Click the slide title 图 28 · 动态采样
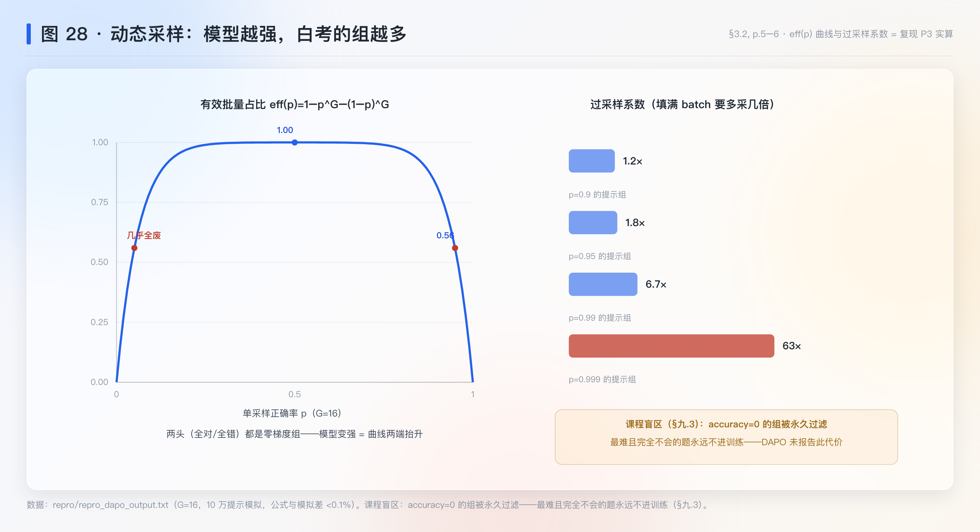Image resolution: width=980 pixels, height=532 pixels. point(224,34)
